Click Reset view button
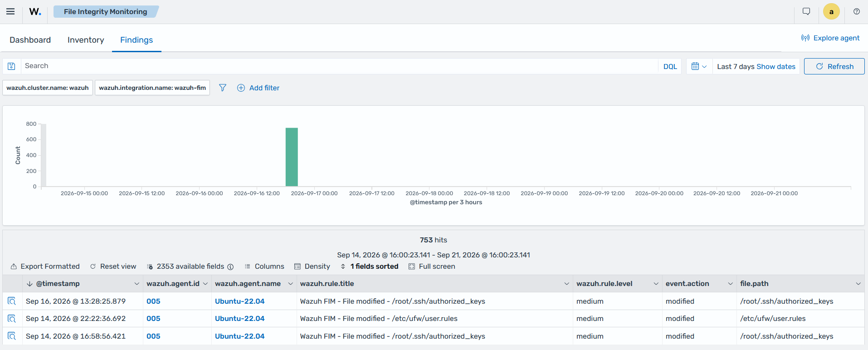 click(113, 266)
